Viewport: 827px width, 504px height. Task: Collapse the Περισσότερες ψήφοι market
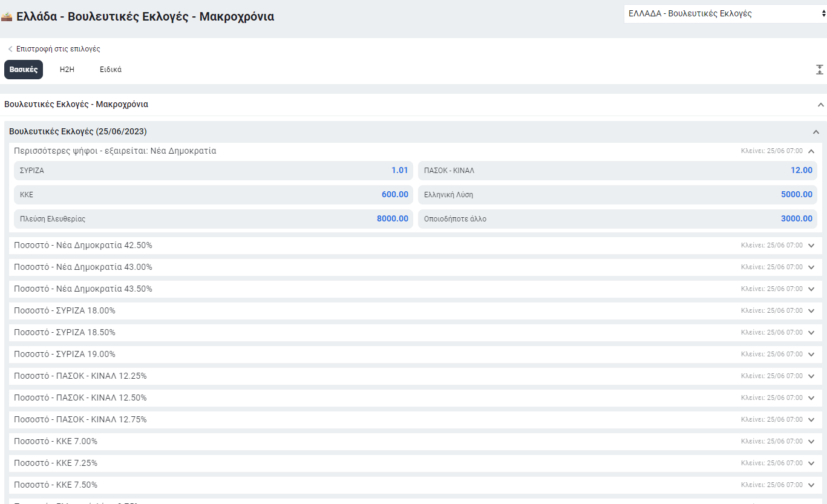(811, 151)
